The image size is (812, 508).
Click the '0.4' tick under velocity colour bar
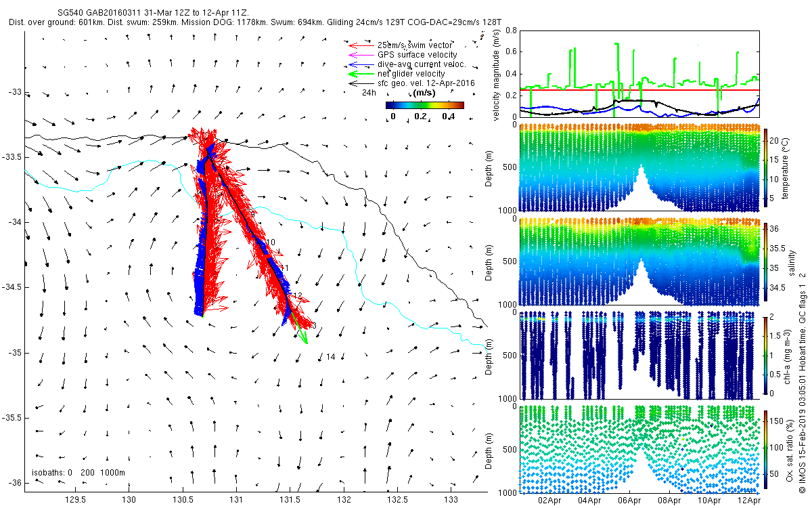[x=447, y=117]
